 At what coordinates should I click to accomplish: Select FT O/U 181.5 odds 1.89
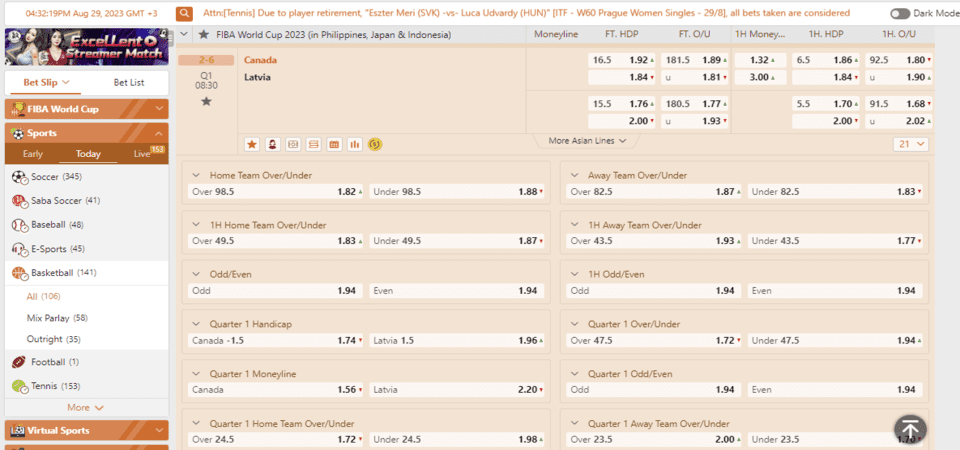695,60
